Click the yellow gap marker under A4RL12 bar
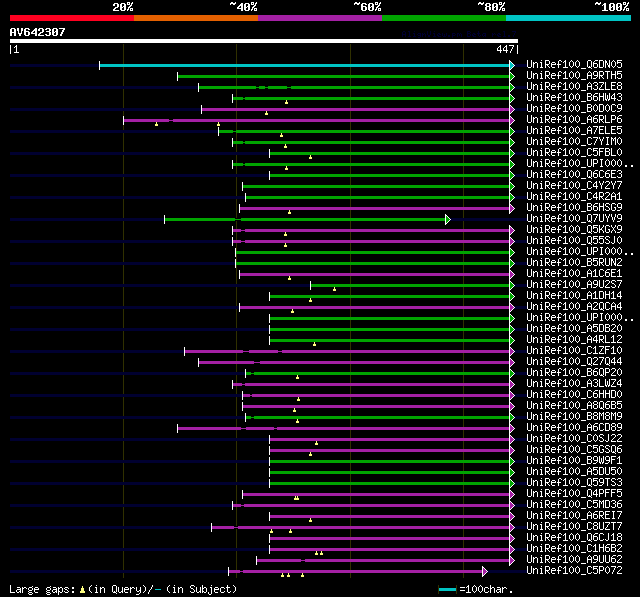The width and height of the screenshot is (640, 597). 314,344
